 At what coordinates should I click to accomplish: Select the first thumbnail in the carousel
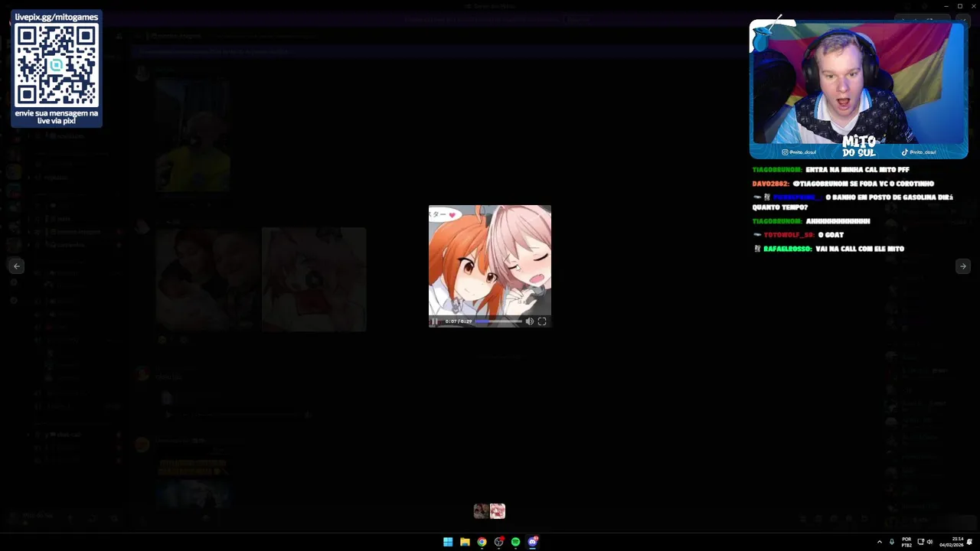click(481, 511)
